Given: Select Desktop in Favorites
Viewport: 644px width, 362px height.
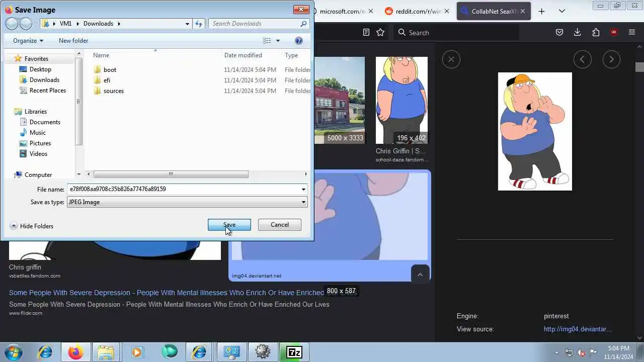Looking at the screenshot, I should (x=40, y=69).
